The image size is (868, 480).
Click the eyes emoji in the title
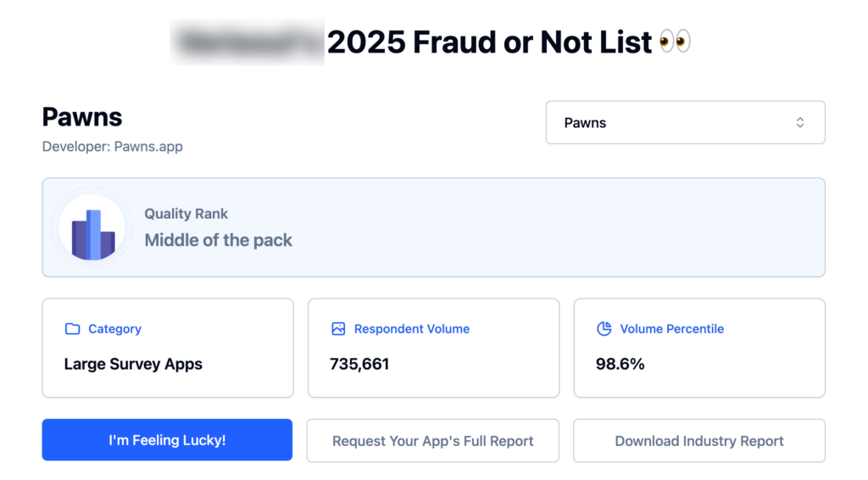[675, 42]
